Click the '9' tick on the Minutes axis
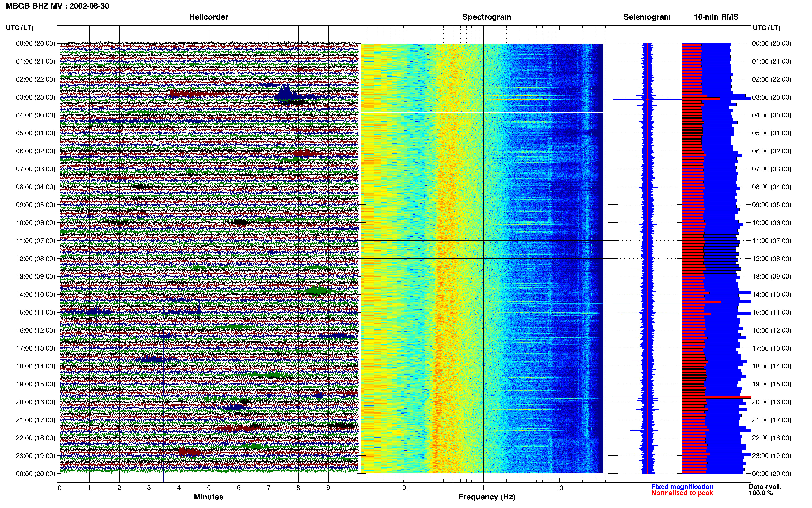This screenshot has height=508, width=812. (328, 488)
